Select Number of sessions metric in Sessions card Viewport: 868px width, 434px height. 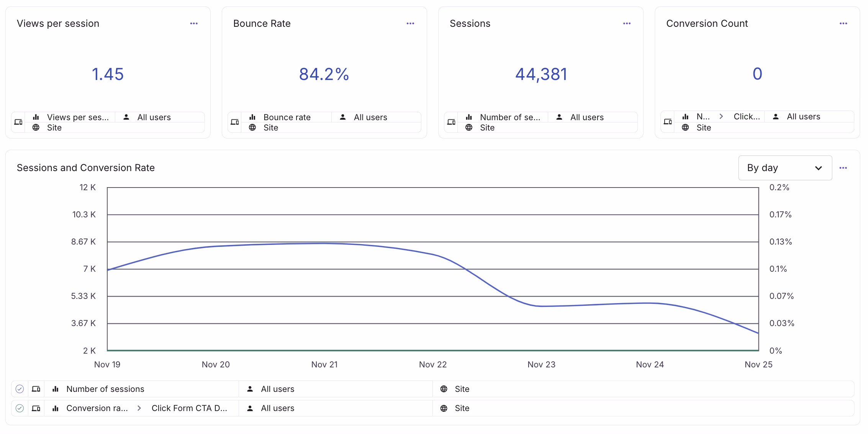click(509, 117)
